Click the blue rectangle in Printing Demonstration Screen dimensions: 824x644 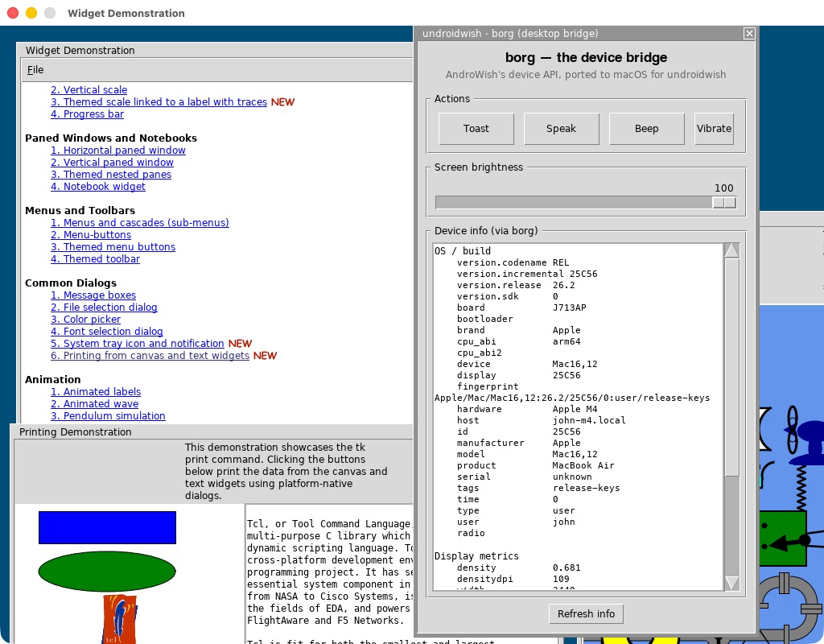(x=107, y=527)
